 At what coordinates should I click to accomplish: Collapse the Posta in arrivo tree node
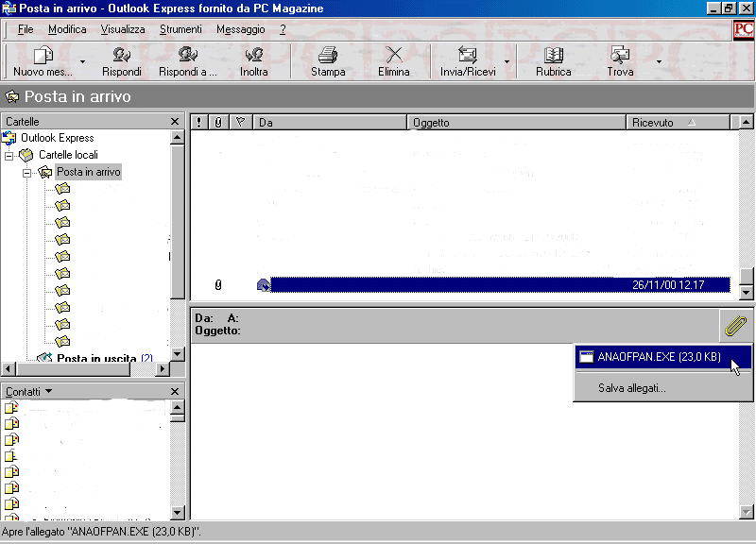[27, 173]
